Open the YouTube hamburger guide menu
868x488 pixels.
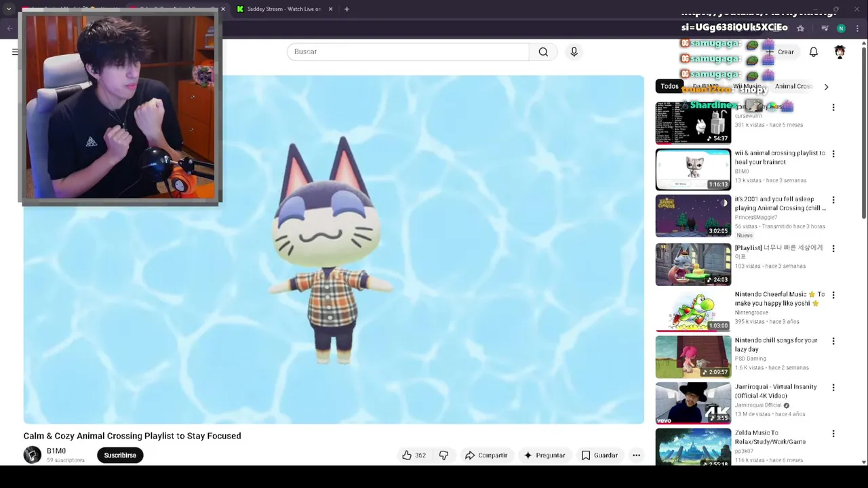(x=15, y=52)
